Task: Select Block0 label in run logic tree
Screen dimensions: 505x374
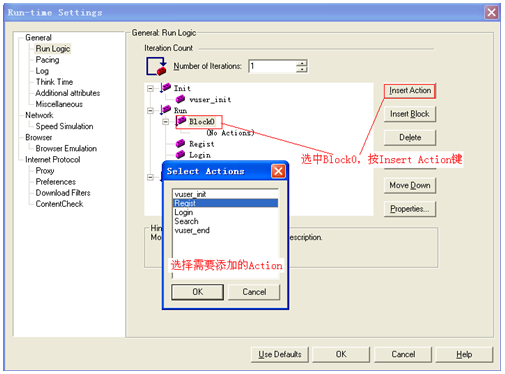Action: click(x=202, y=122)
